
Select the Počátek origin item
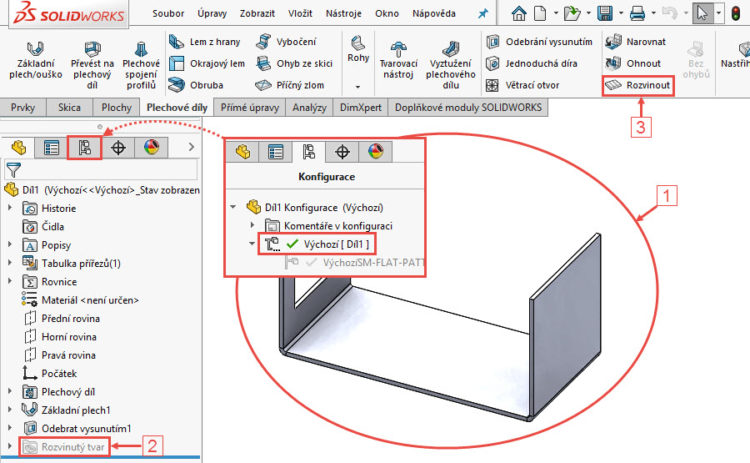coord(50,373)
